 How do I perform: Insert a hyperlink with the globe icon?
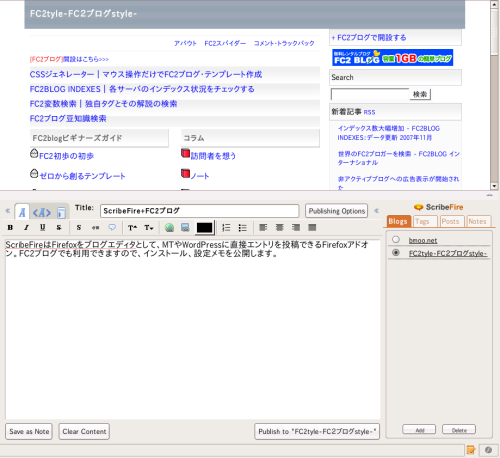point(169,228)
